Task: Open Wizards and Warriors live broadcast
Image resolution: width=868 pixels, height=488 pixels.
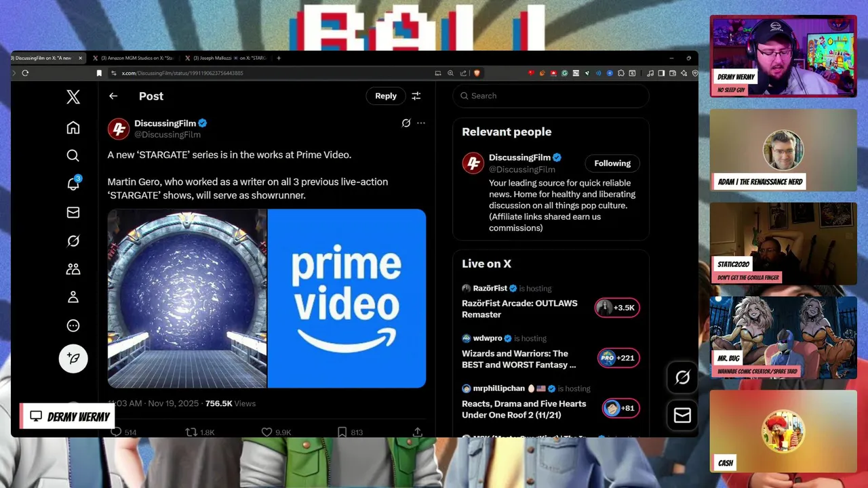Action: [x=519, y=359]
